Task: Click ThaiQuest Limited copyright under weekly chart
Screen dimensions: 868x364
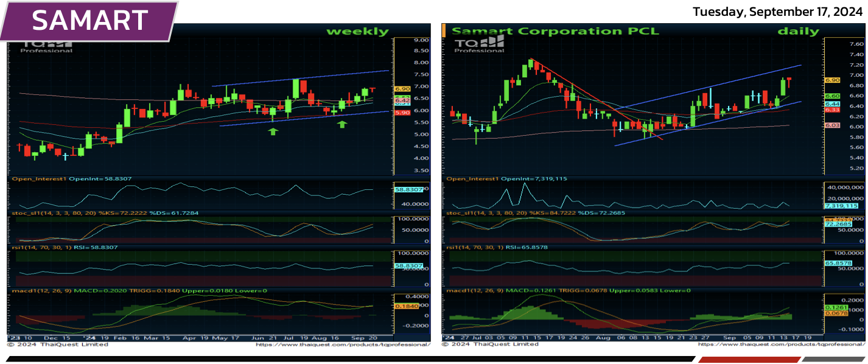Action: point(57,345)
